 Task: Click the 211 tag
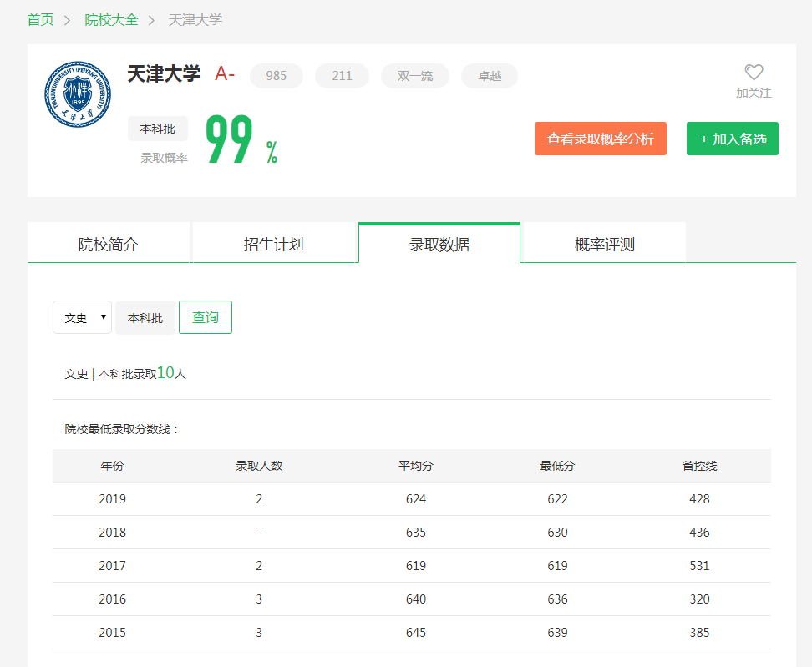(x=342, y=76)
